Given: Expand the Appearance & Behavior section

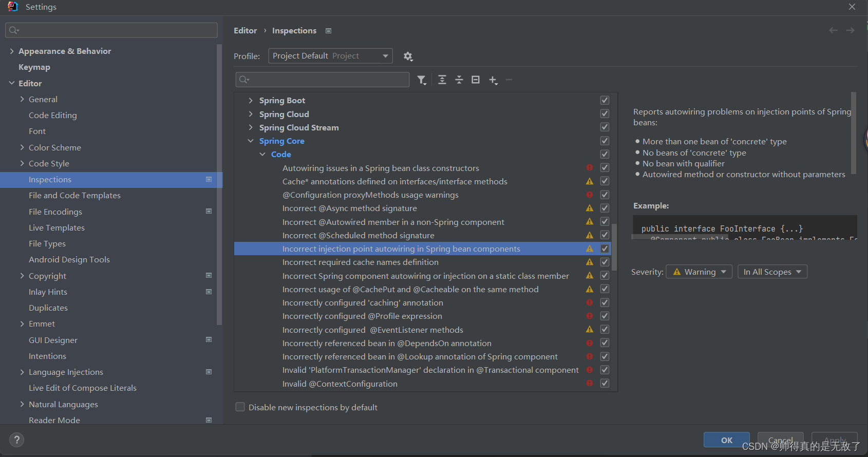Looking at the screenshot, I should click(12, 51).
